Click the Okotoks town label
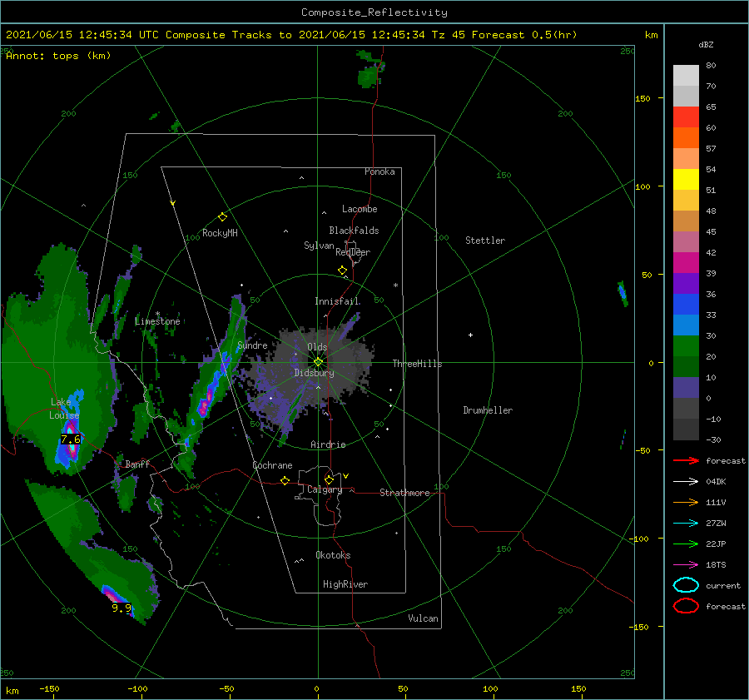The width and height of the screenshot is (749, 700). click(x=333, y=555)
